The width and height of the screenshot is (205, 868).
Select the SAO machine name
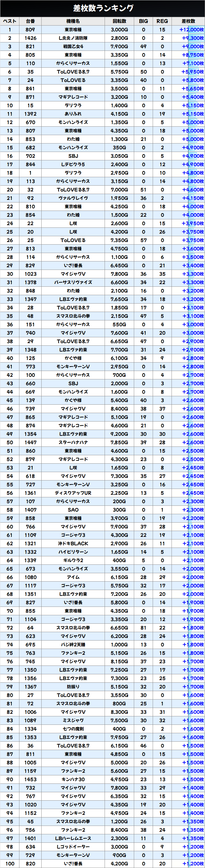tap(73, 510)
